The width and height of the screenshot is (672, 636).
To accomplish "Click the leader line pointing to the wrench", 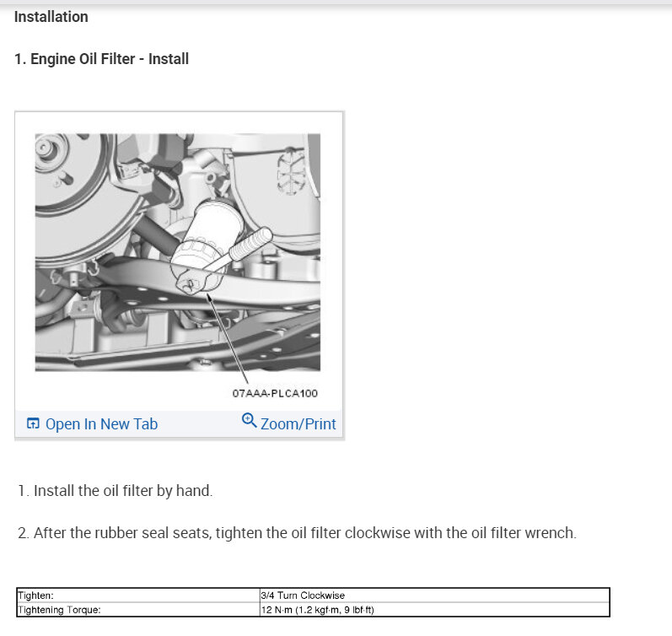I will coord(227,338).
